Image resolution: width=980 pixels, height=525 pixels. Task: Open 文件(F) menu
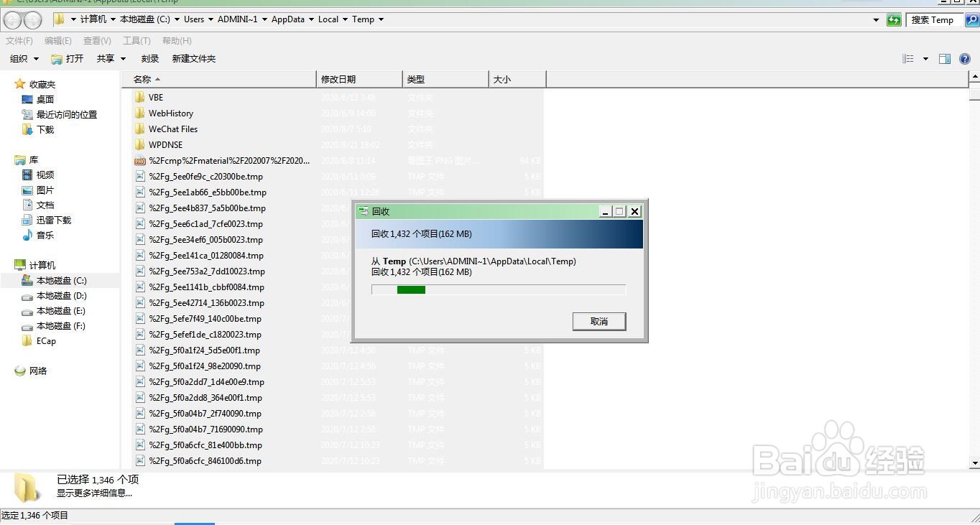(x=19, y=41)
